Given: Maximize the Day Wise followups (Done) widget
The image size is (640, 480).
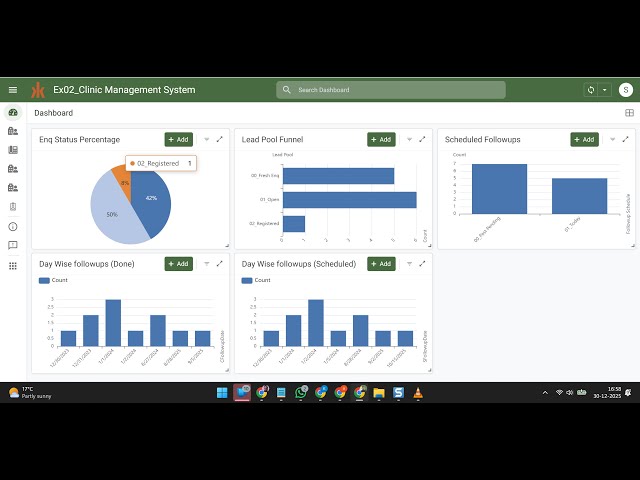Looking at the screenshot, I should point(220,264).
